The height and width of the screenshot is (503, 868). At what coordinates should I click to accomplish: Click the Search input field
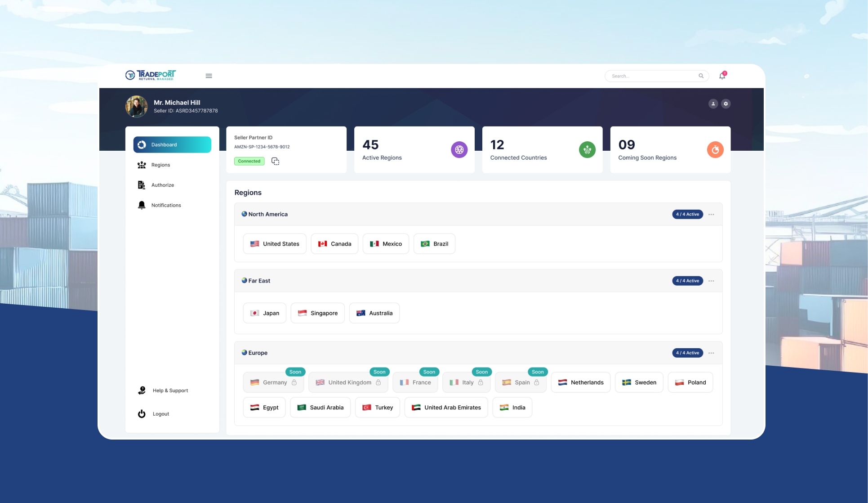652,76
